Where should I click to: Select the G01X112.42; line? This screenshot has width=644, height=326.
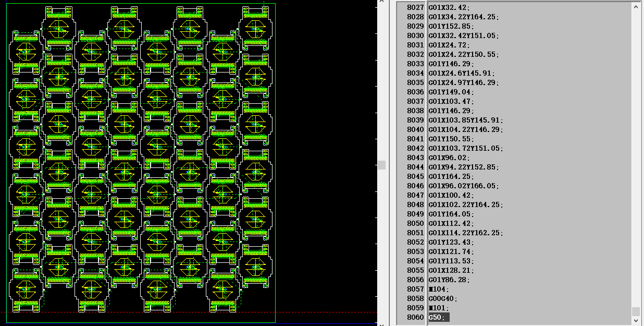(x=451, y=224)
